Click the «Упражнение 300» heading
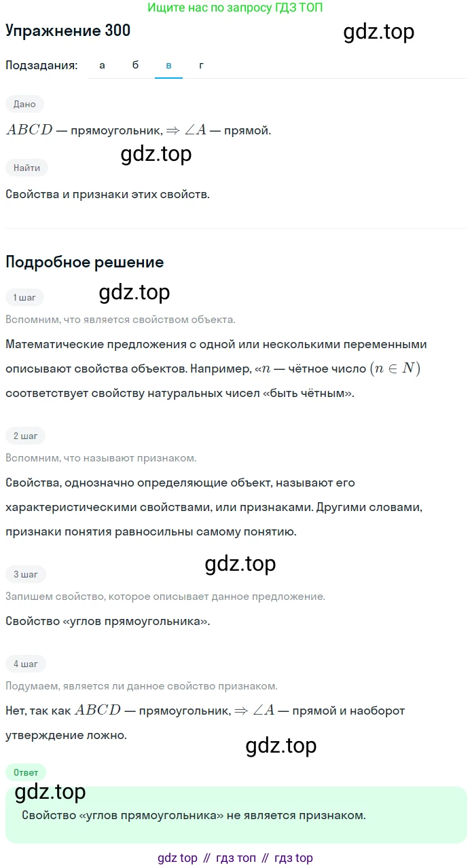 (68, 31)
